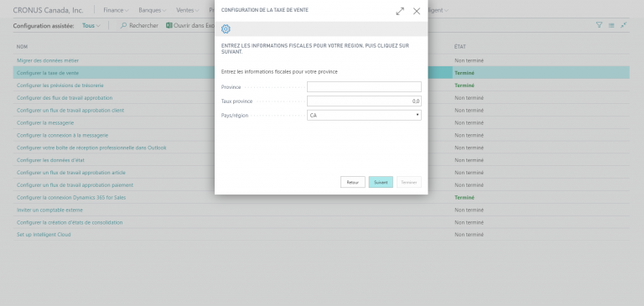Switch list layout with the list view icon
The image size is (644, 306).
[x=611, y=25]
